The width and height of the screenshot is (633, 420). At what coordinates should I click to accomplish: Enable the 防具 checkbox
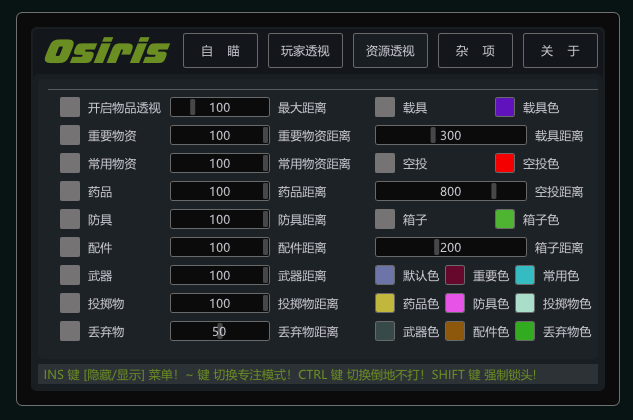70,219
